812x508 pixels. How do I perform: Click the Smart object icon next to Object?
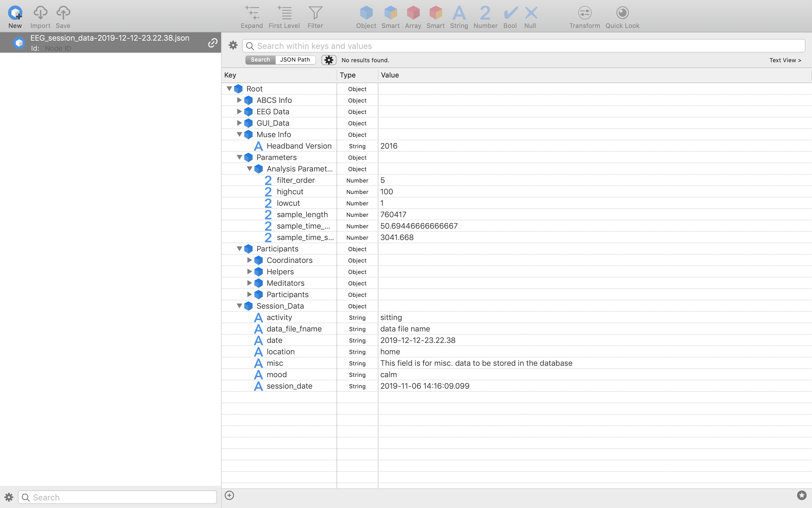390,13
